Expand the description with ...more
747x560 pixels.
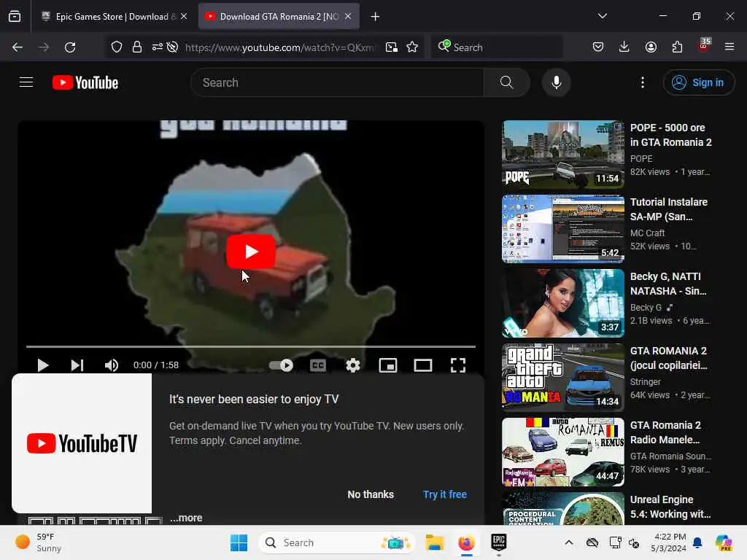point(186,518)
